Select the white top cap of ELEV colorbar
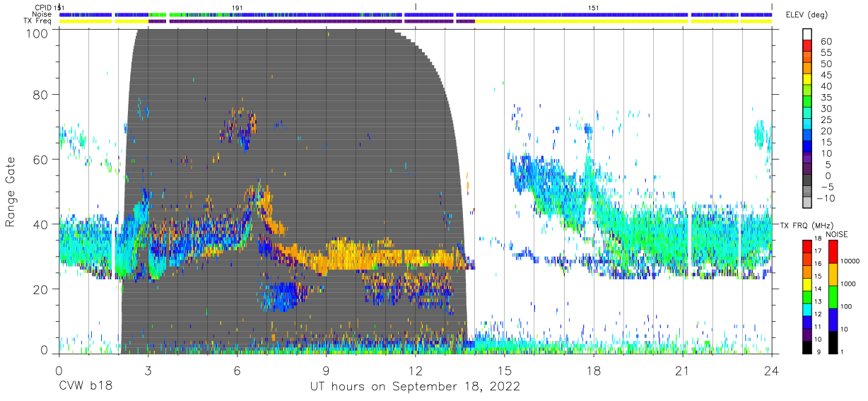This screenshot has width=868, height=401. pyautogui.click(x=807, y=35)
